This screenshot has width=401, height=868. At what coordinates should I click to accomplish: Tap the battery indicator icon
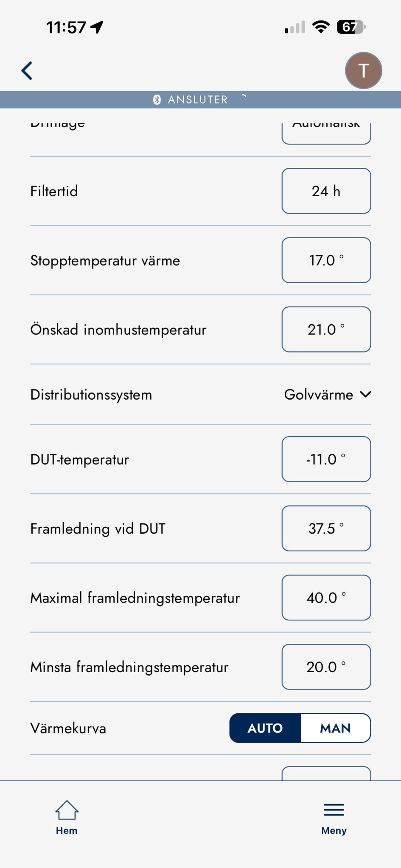[351, 27]
